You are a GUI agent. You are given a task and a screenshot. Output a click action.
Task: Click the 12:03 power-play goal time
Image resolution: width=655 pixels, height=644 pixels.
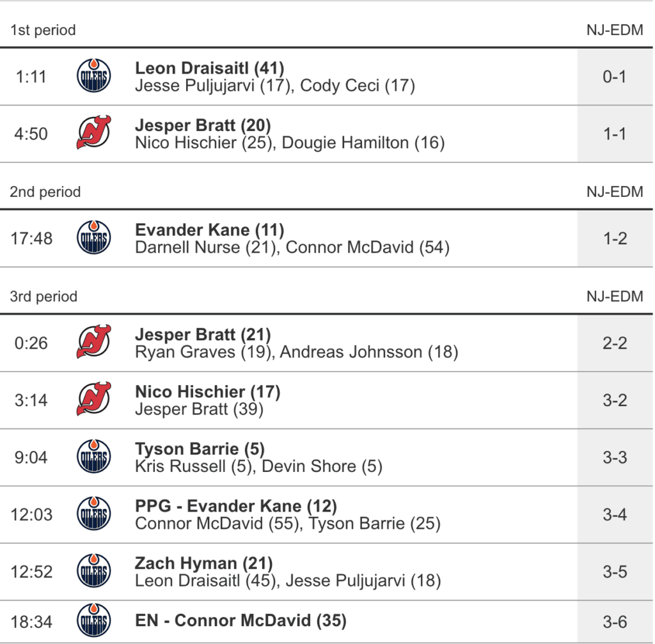pyautogui.click(x=32, y=514)
